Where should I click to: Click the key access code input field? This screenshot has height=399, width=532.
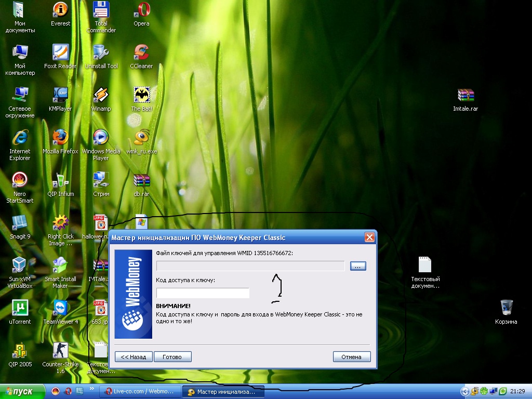[203, 293]
